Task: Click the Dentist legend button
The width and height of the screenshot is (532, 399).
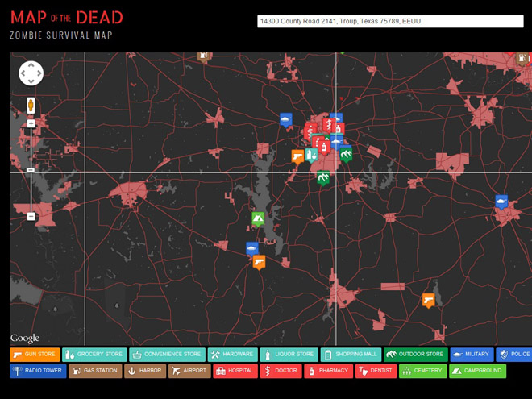Action: 376,371
